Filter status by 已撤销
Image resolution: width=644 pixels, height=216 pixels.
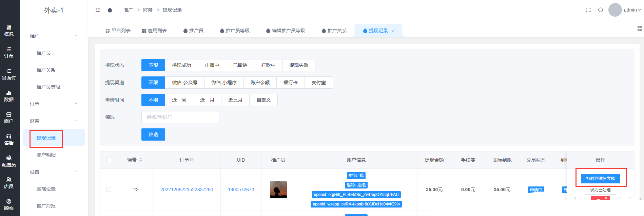tap(240, 65)
